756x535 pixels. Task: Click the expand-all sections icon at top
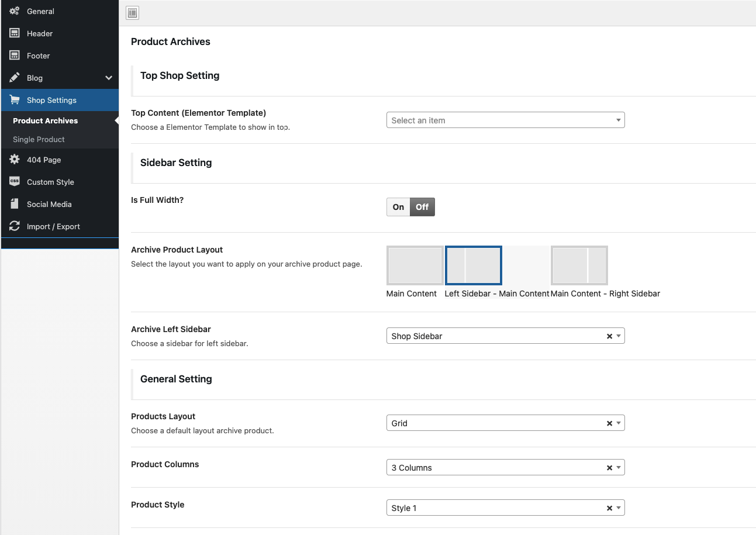pyautogui.click(x=133, y=13)
